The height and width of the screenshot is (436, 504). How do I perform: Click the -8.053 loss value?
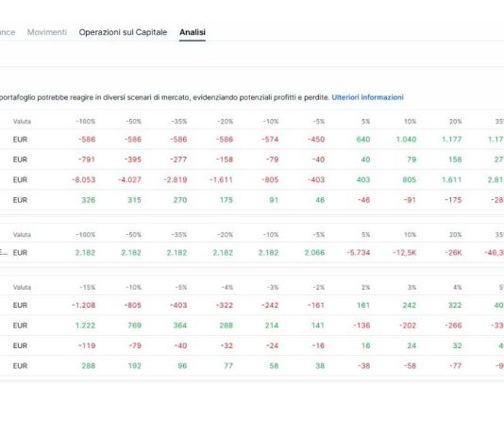tap(84, 180)
